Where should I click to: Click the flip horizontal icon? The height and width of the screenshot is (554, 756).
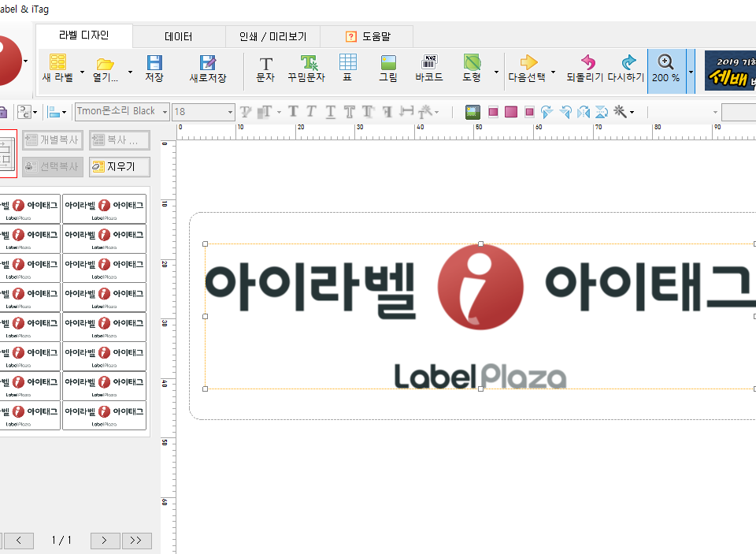click(x=584, y=112)
